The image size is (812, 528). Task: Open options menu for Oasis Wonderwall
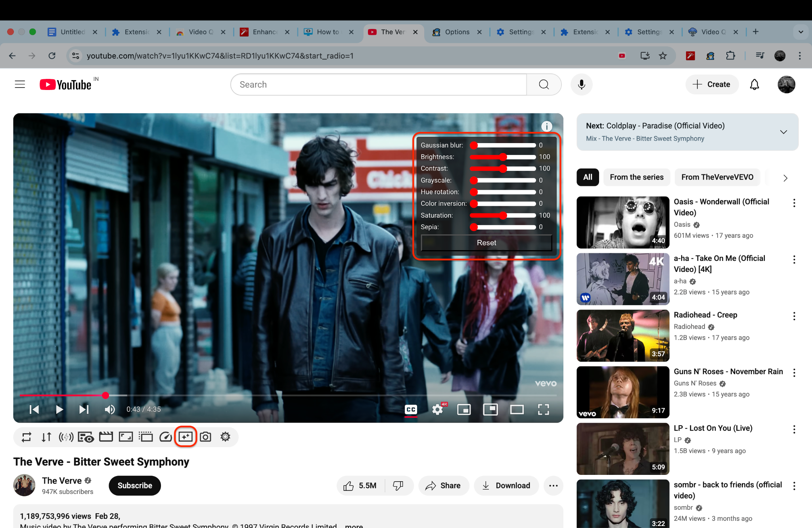(x=794, y=203)
